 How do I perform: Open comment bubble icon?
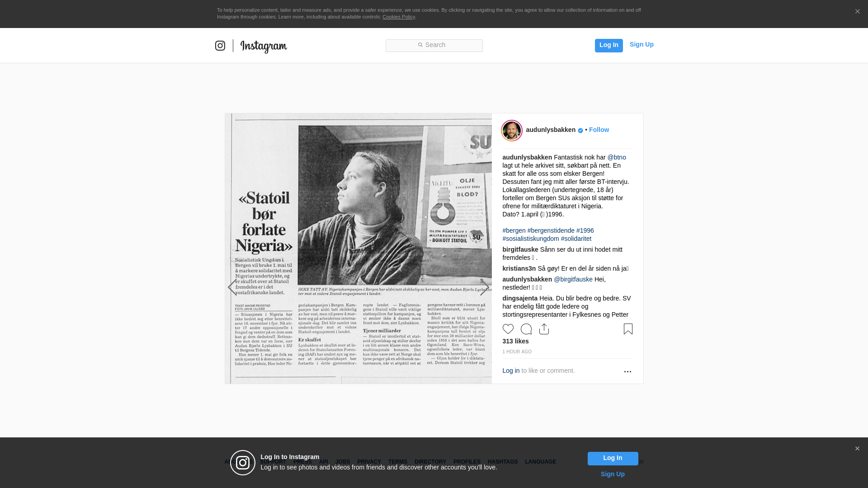[x=526, y=329]
